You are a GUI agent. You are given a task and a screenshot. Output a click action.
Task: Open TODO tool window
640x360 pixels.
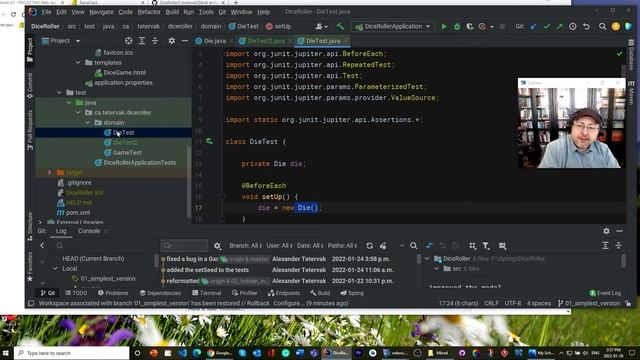tap(76, 293)
